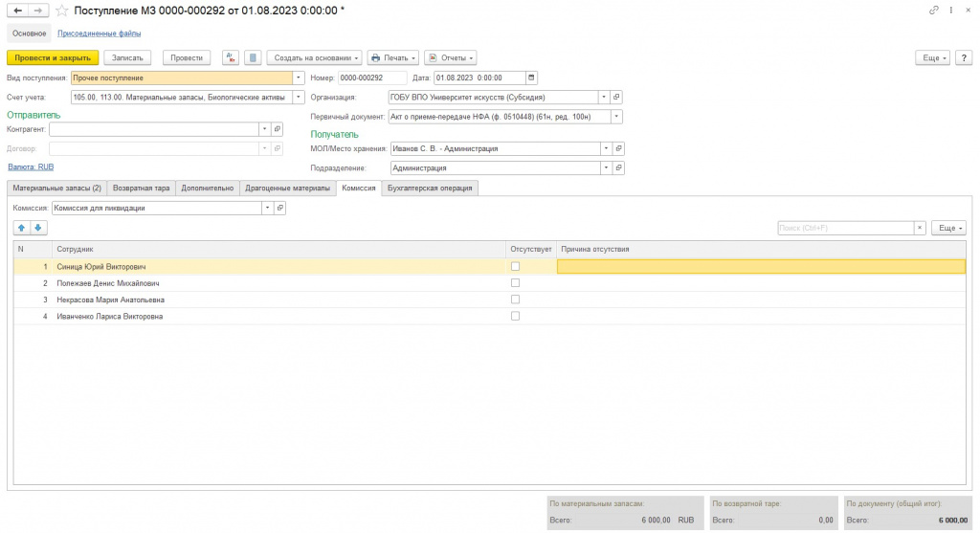The image size is (980, 533).
Task: Check Отсутствует for Полежаев Денис Михайлович
Action: pyautogui.click(x=515, y=283)
